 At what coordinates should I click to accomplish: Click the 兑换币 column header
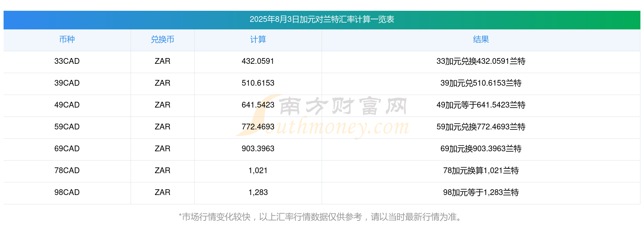[162, 39]
